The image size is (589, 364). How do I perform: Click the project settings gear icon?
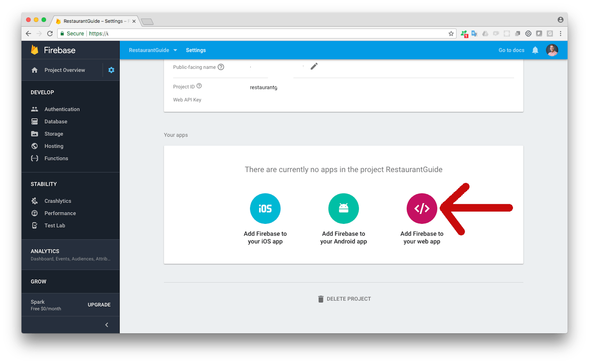[111, 70]
